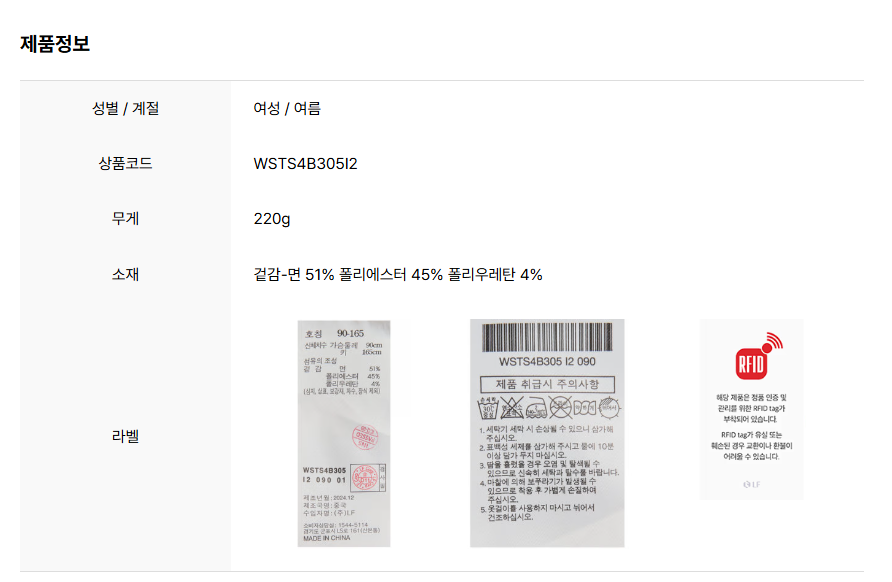The image size is (892, 582).
Task: Select the crossed-out bleach triangle symbol
Action: pos(512,407)
